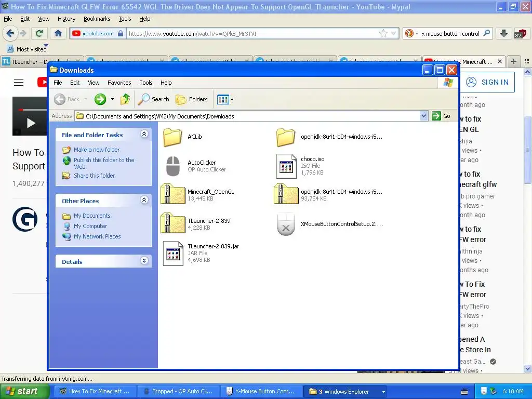The image size is (532, 399).
Task: Click the red extension icon with 82 badge
Action: (520, 33)
